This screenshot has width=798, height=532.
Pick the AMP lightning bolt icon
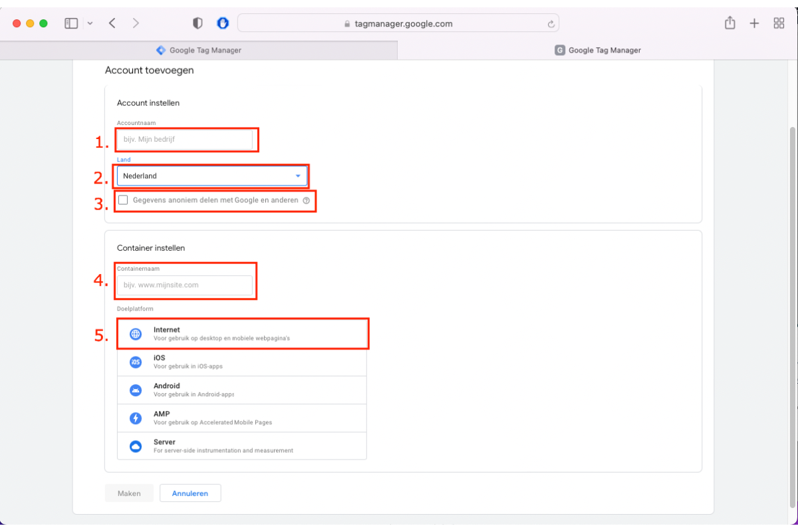136,418
